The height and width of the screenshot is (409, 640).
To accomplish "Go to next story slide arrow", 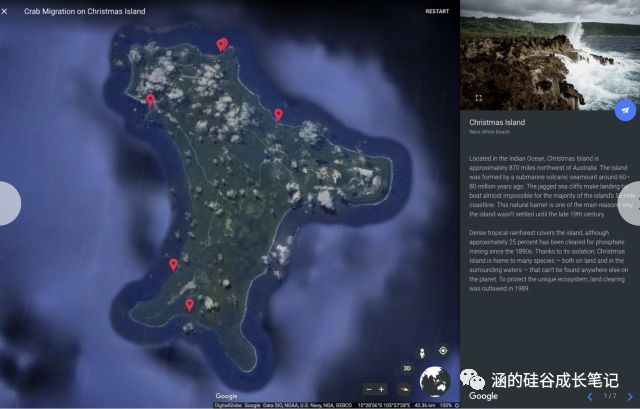I will pyautogui.click(x=629, y=396).
